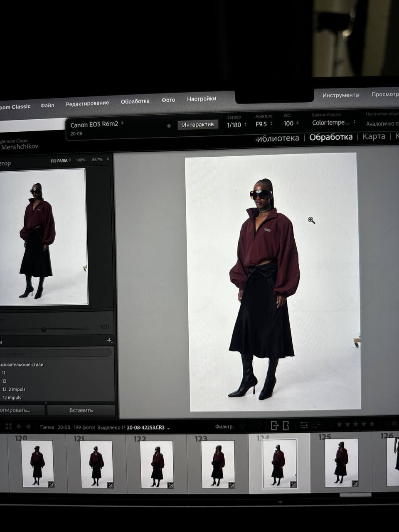Select filmstrip thumbnail 125
The width and height of the screenshot is (399, 532).
coord(341,463)
